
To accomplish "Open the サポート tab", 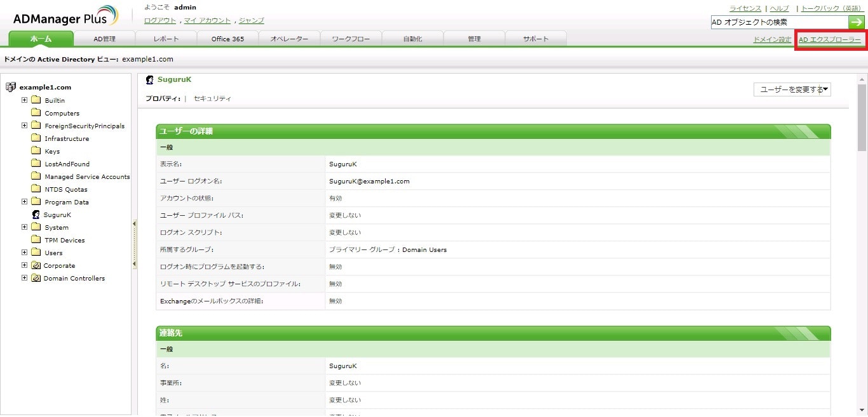I will coord(536,39).
